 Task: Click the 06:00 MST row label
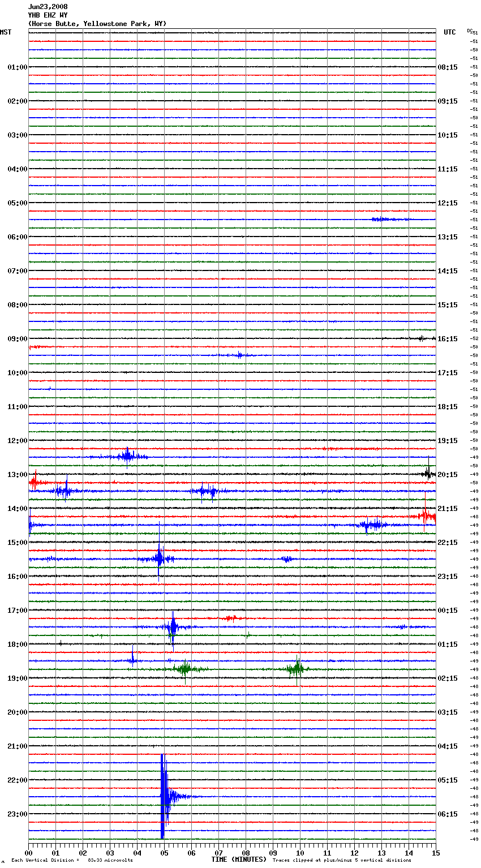click(x=18, y=237)
